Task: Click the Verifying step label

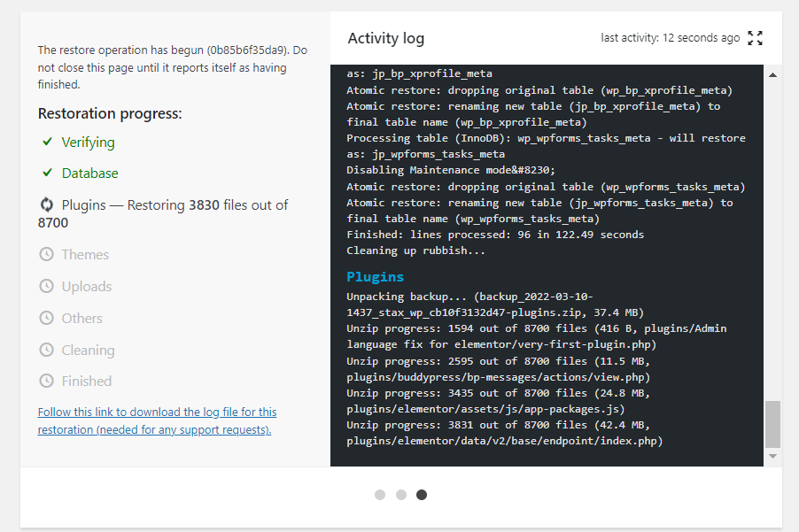Action: 89,143
